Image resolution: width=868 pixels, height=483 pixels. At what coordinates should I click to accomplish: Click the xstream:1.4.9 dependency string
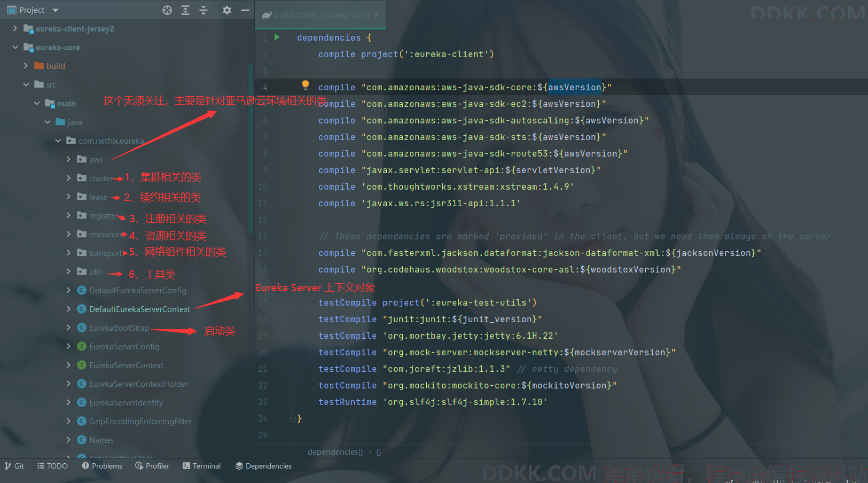[467, 186]
